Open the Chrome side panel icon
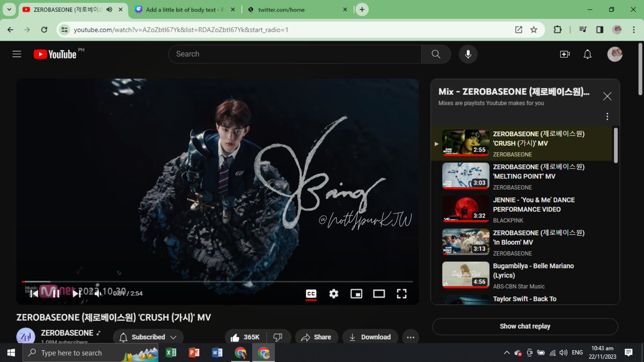 600,30
